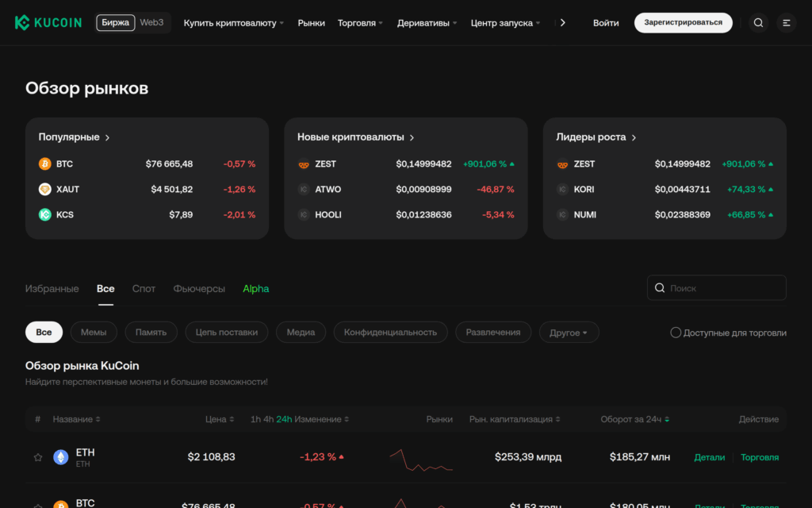Screen dimensions: 812x508
Task: Focus the Поиск search field
Action: point(717,287)
